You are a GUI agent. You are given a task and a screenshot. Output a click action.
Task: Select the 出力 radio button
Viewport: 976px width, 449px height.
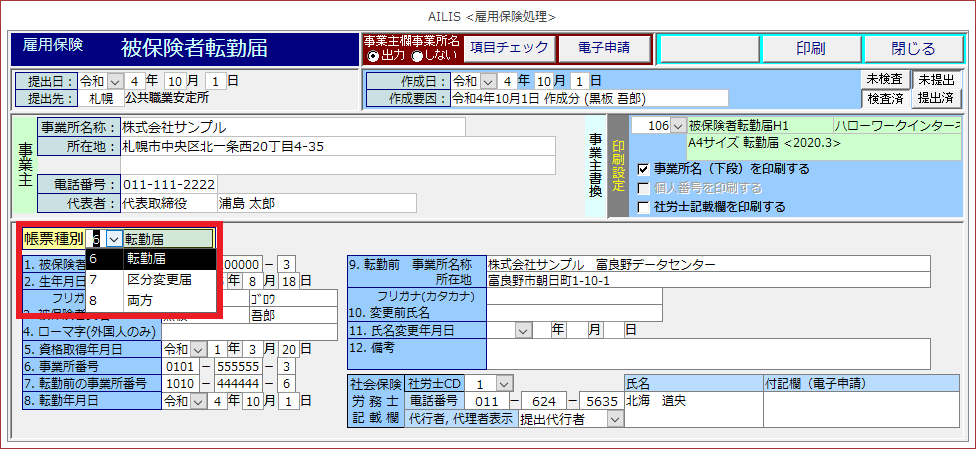point(374,56)
